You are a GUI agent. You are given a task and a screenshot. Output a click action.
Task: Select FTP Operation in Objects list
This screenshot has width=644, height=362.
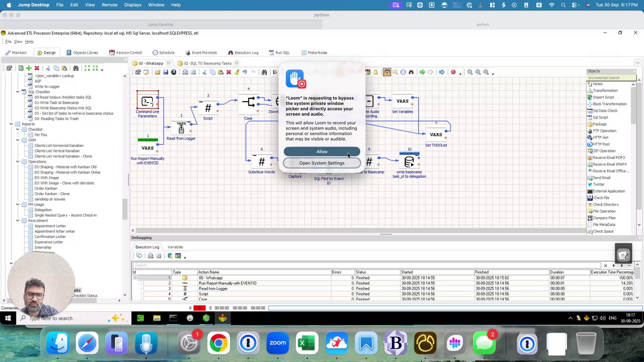point(604,131)
